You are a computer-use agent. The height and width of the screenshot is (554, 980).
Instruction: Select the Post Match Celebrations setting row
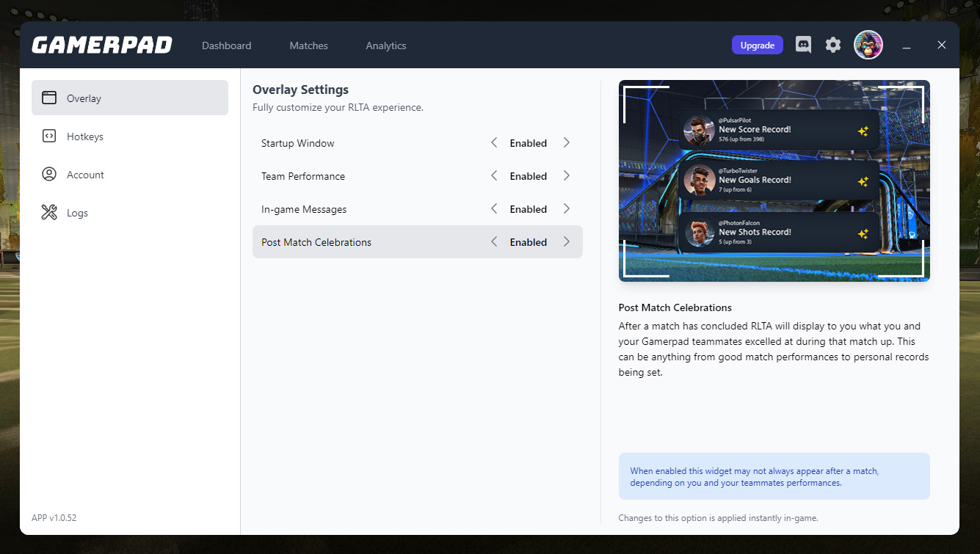tap(418, 241)
